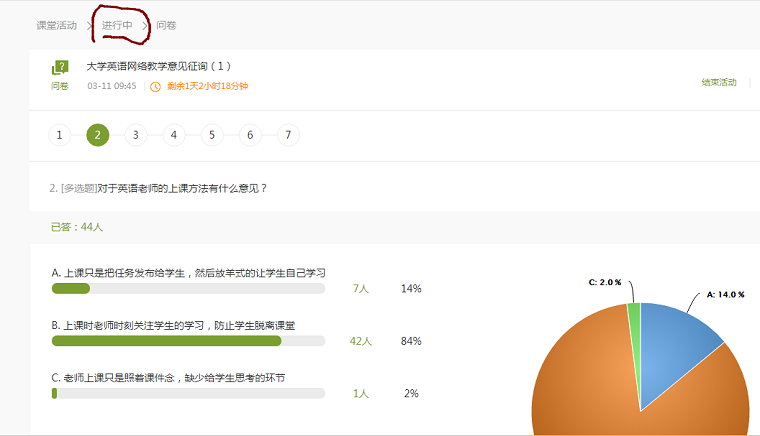Click the 14% percentage value
The image size is (760, 436).
411,289
